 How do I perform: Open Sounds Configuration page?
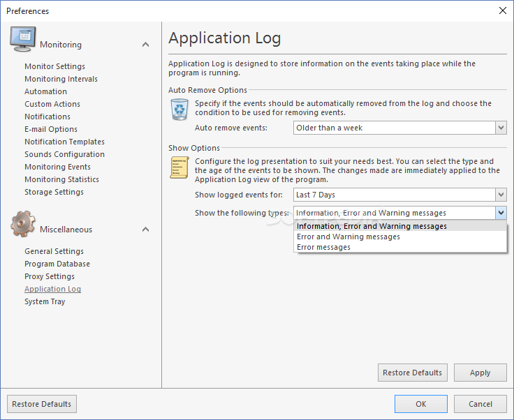[64, 154]
